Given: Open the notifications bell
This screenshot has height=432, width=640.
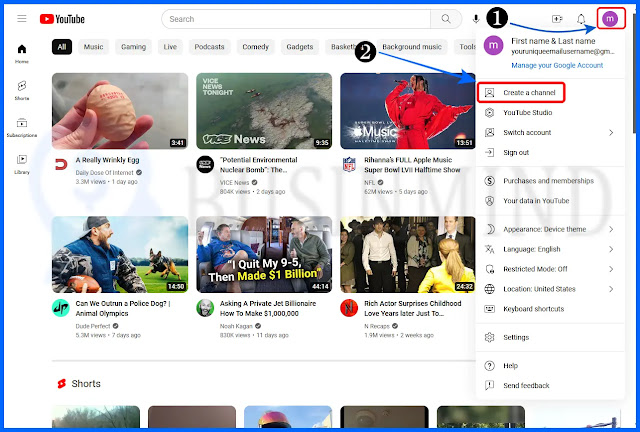Looking at the screenshot, I should [x=581, y=19].
